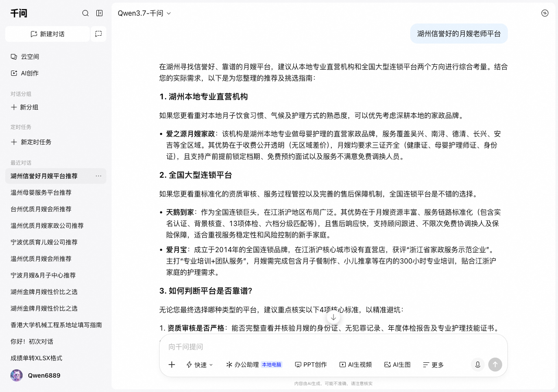Select the AI生图 tool

click(398, 365)
